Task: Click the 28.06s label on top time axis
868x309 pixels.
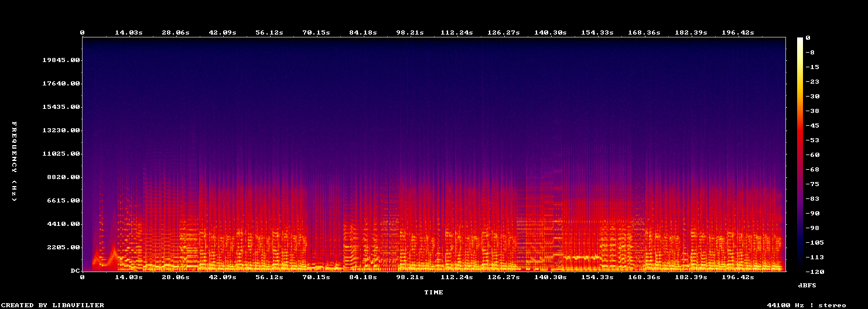Action: [176, 33]
